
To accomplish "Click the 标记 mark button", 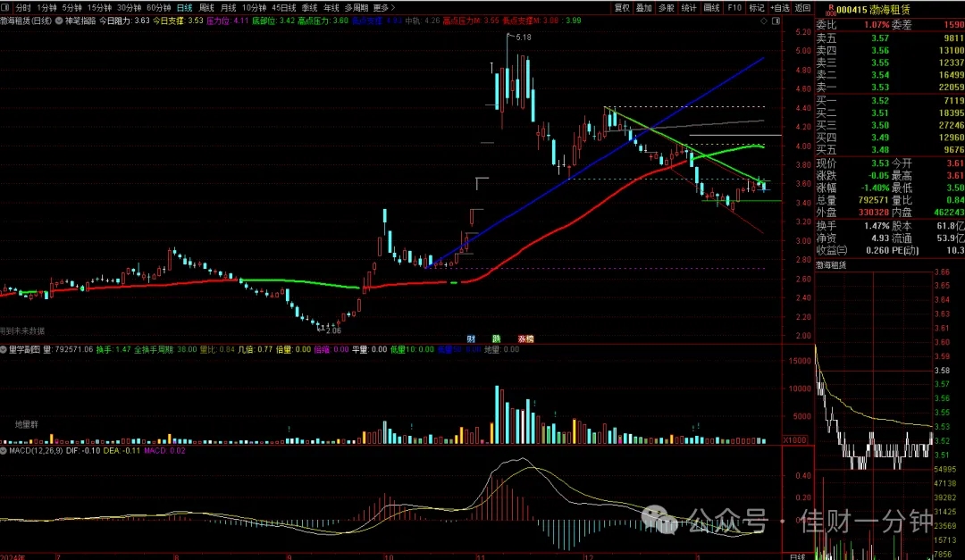I will click(x=757, y=8).
